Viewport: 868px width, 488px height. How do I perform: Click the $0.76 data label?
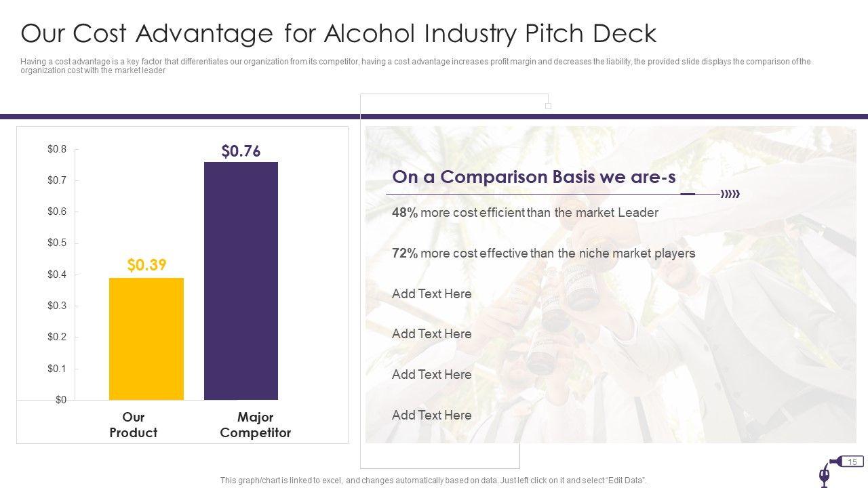click(x=241, y=151)
